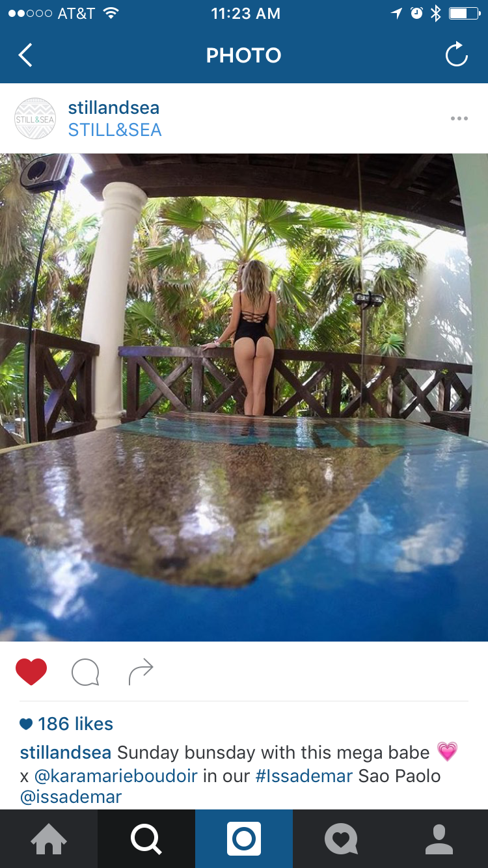Open the Activity heart-bubble tab
Screen dimensions: 488x868
(342, 839)
